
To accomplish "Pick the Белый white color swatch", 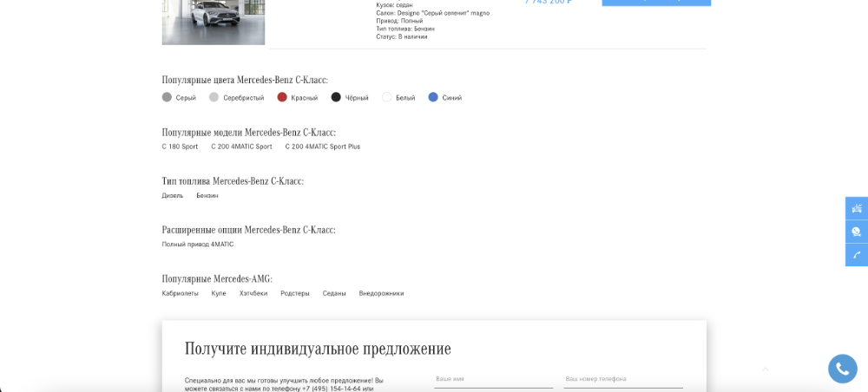I will [387, 97].
